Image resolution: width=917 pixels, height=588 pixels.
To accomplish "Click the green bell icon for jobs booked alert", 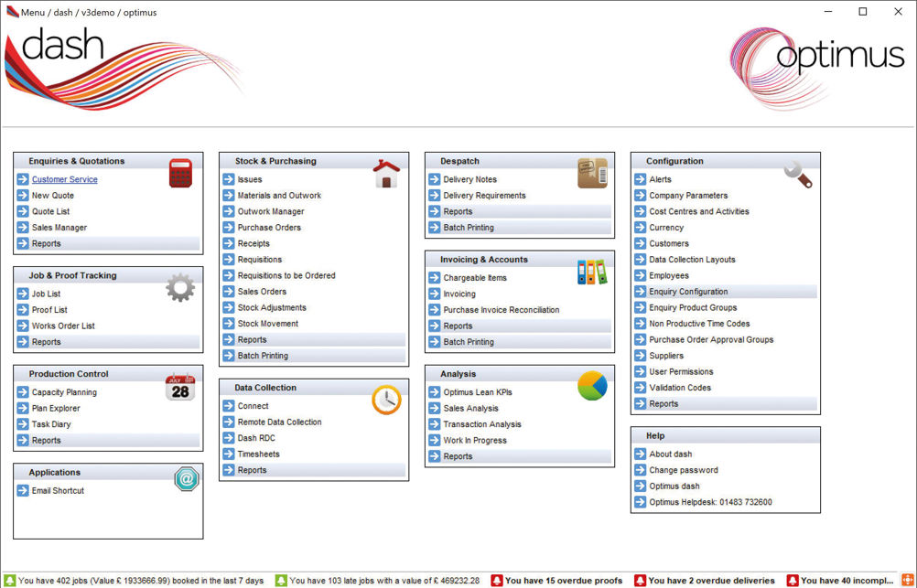I will click(x=10, y=581).
